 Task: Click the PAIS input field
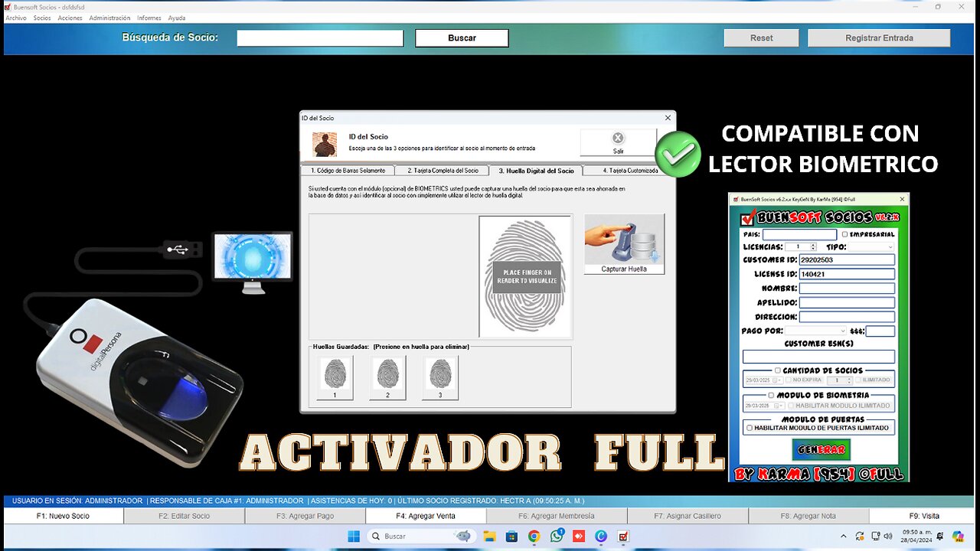(799, 234)
